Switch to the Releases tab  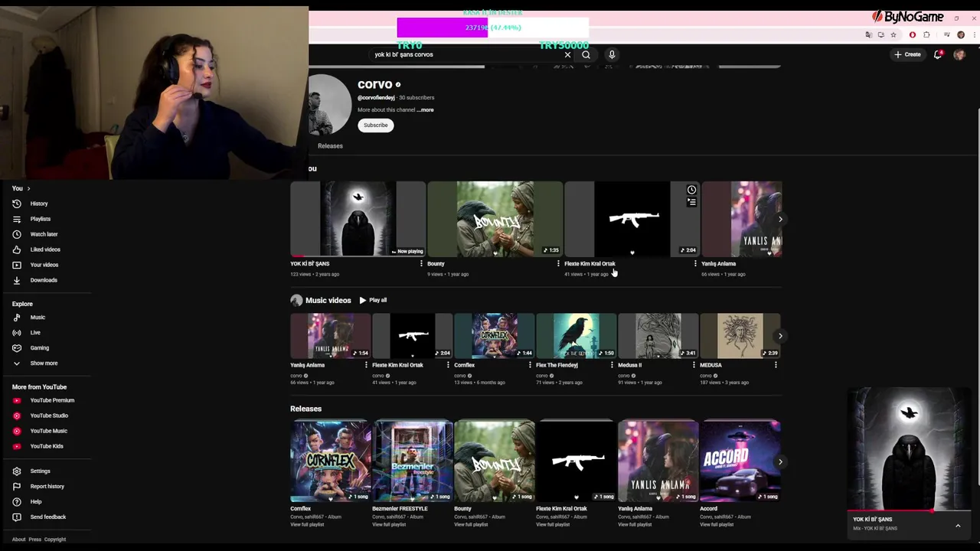coord(330,145)
